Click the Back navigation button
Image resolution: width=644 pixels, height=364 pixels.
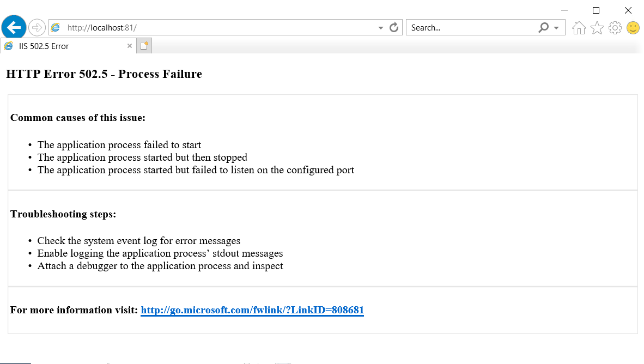tap(14, 27)
